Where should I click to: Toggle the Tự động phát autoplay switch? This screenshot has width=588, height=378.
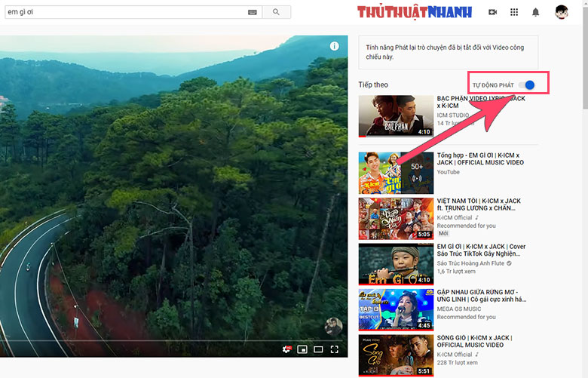[526, 85]
